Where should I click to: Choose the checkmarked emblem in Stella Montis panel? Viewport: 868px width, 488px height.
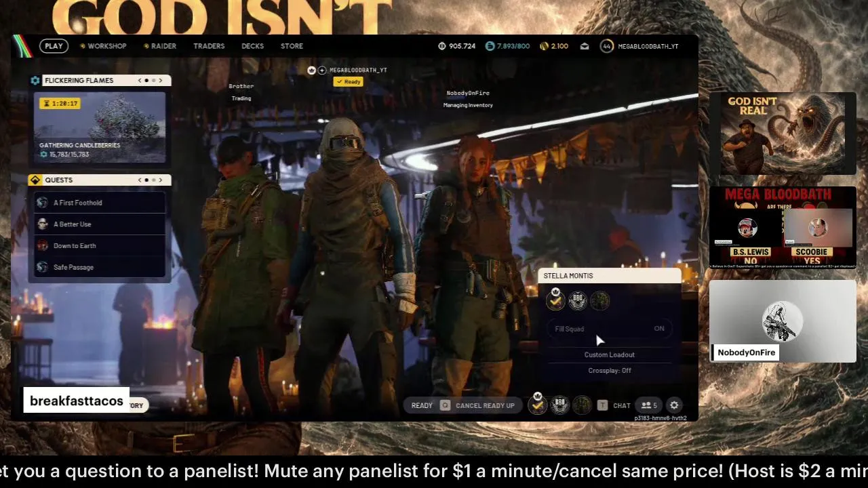pos(555,300)
